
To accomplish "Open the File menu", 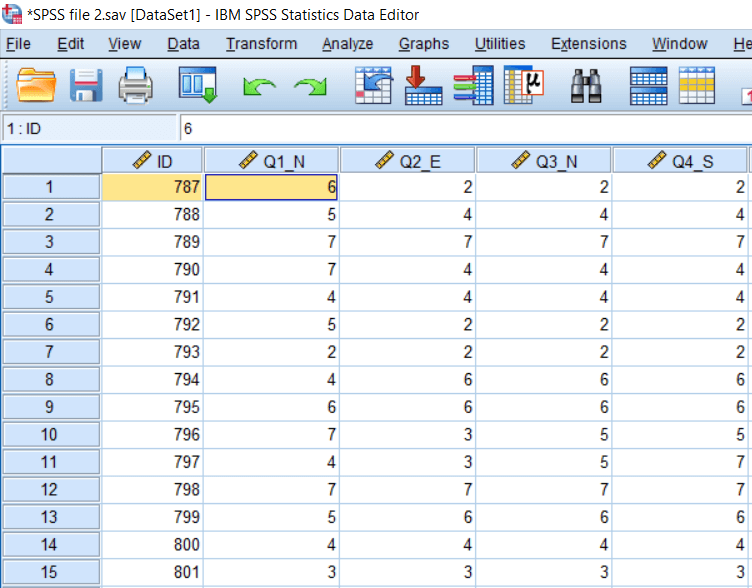I will click(18, 44).
